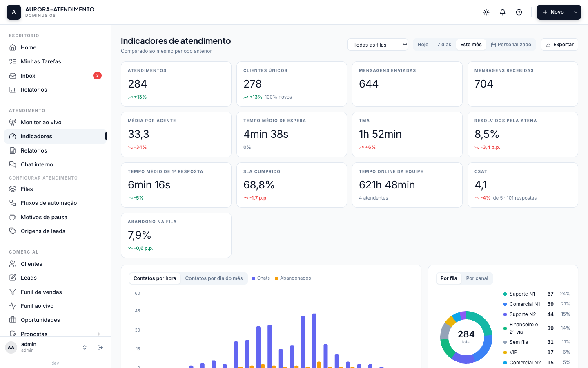Open Minhas Tarefas from the sidebar
The height and width of the screenshot is (368, 588).
click(x=55, y=61)
